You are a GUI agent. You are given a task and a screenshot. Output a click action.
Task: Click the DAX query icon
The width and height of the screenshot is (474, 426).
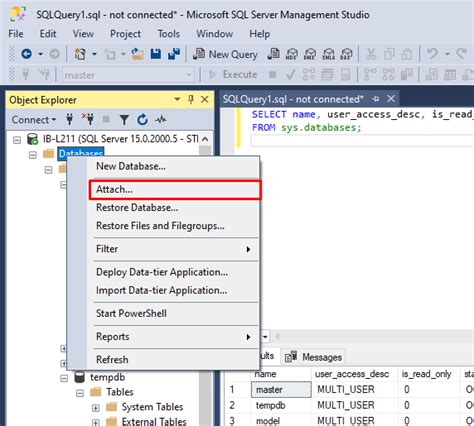coord(346,54)
